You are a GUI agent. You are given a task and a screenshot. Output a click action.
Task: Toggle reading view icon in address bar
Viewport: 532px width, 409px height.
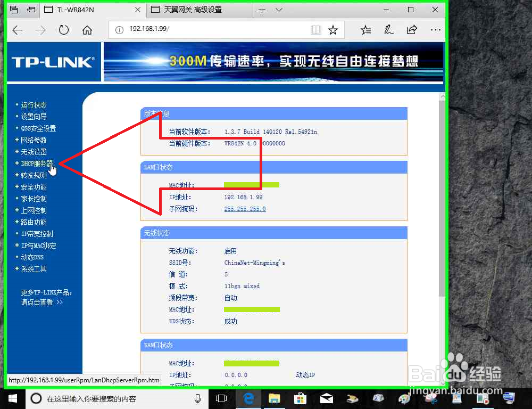pos(315,30)
